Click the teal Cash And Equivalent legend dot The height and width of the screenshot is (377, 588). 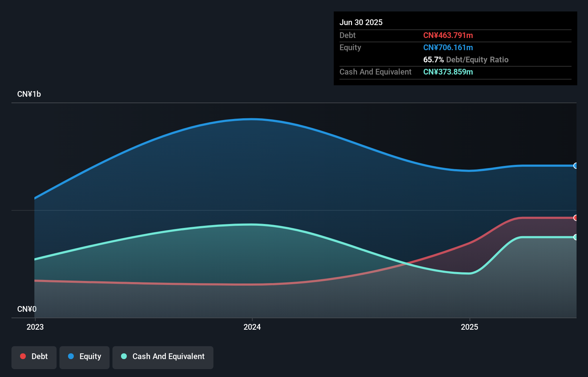[124, 357]
